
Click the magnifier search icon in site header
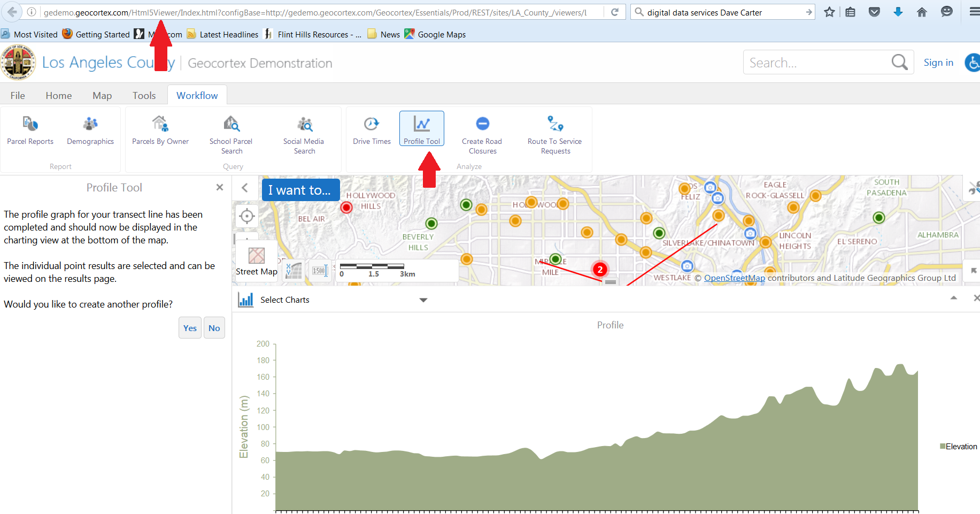pos(900,63)
